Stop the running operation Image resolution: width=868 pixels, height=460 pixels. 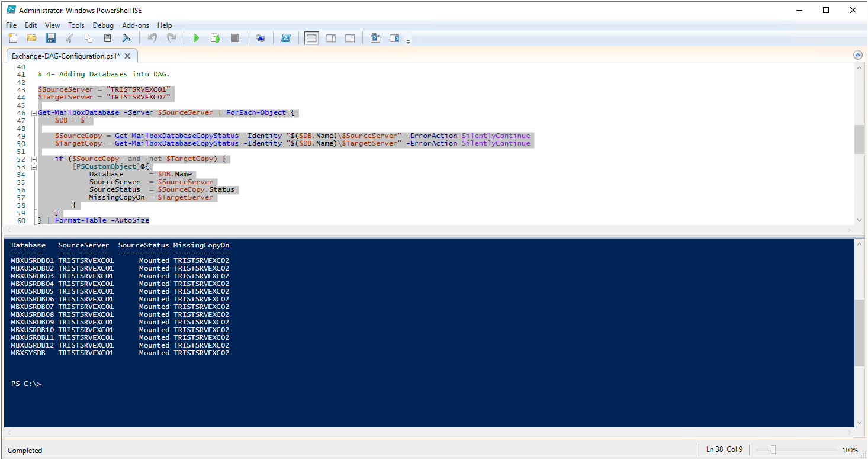point(235,38)
